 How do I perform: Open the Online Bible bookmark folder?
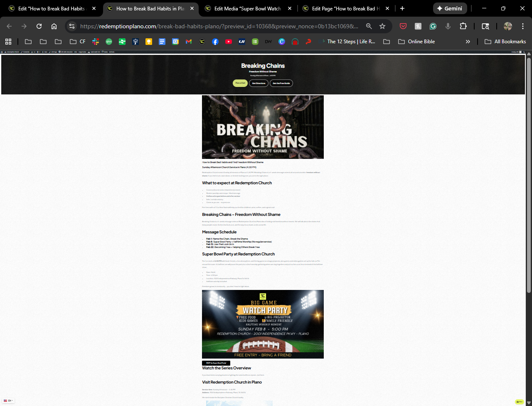pos(416,42)
